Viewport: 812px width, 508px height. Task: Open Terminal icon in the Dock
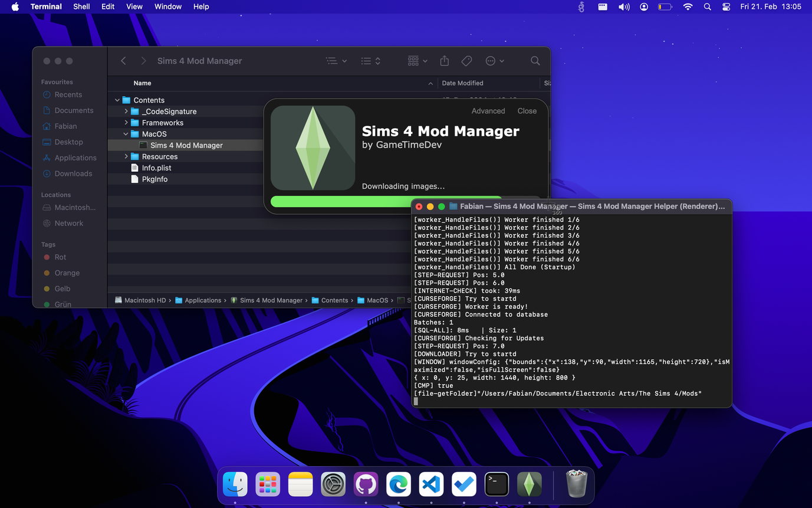point(497,484)
